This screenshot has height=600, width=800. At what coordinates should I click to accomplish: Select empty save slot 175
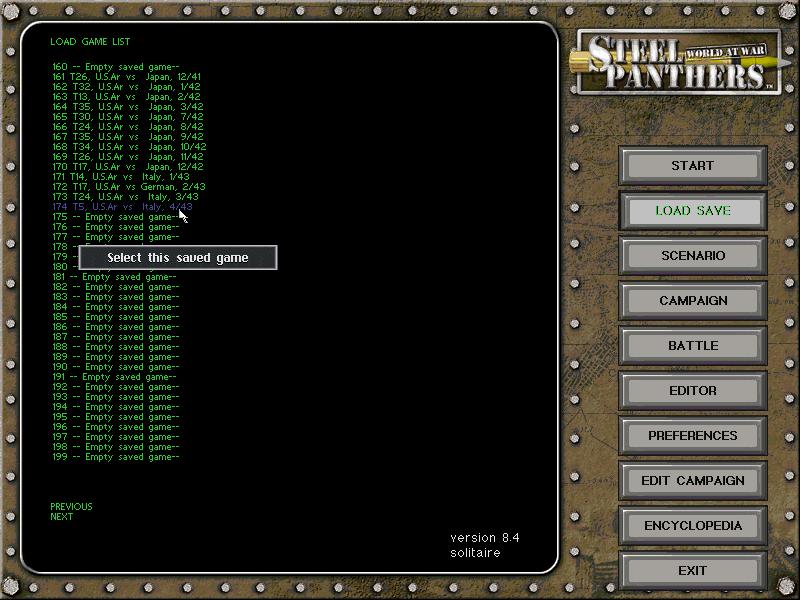pyautogui.click(x=116, y=217)
